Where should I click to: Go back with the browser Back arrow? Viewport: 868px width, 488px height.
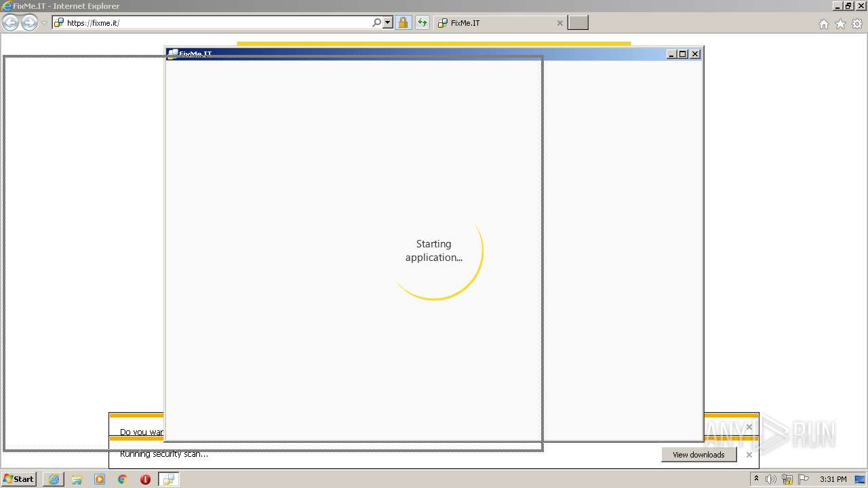click(10, 23)
